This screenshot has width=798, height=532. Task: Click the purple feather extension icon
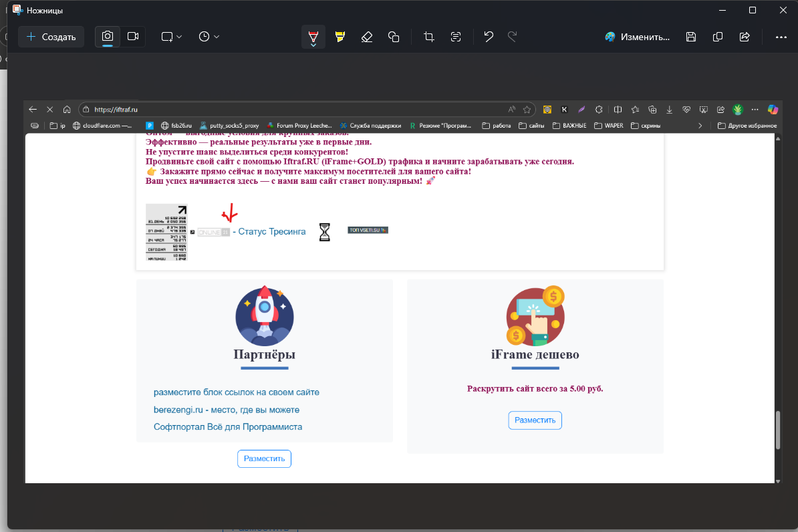[x=581, y=110]
